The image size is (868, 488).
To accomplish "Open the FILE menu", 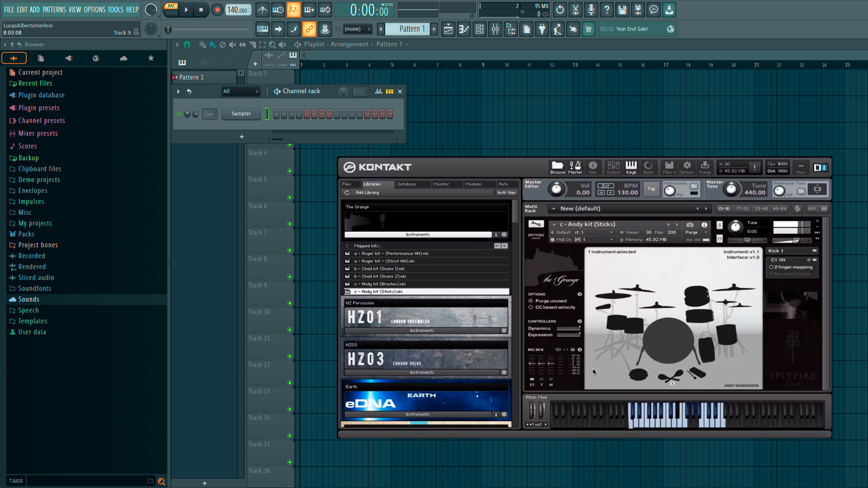I will point(9,10).
